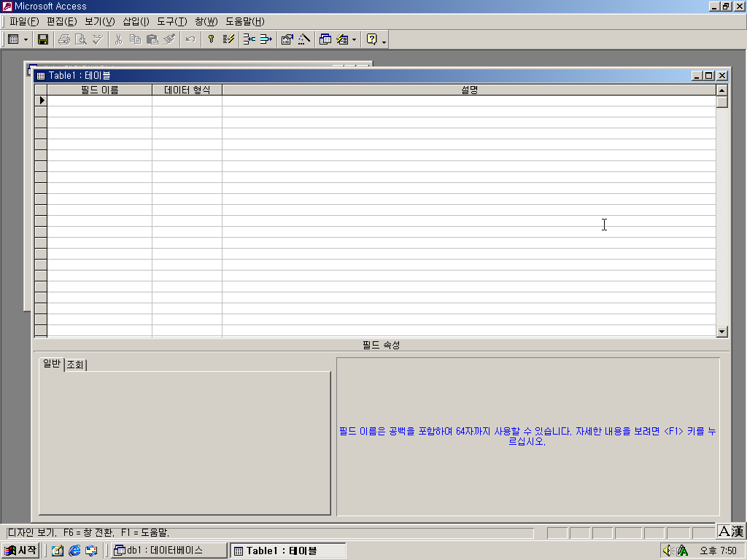Screen dimensions: 747x560
Task: Launch Outlook Express from quick launch
Action: click(91, 551)
